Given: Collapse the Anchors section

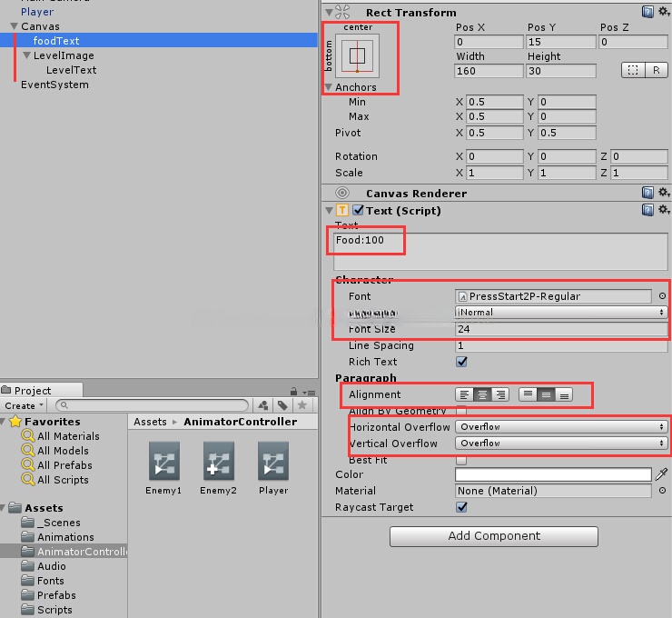Looking at the screenshot, I should (329, 87).
